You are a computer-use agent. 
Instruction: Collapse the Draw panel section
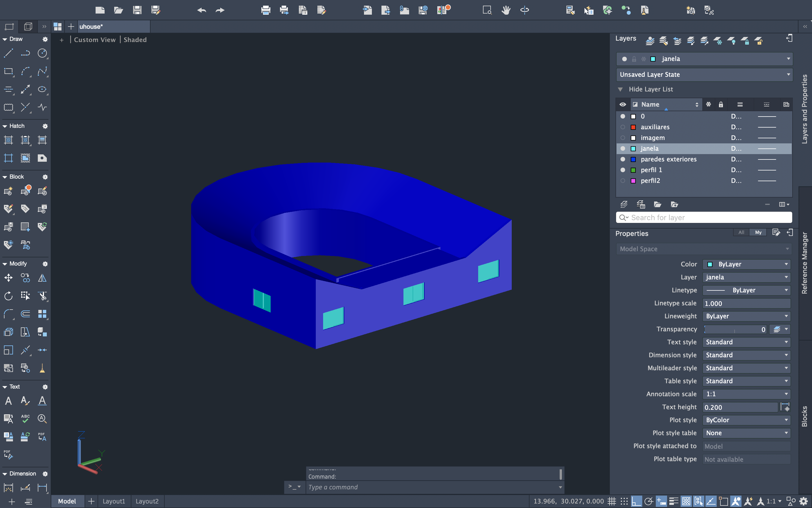point(5,39)
